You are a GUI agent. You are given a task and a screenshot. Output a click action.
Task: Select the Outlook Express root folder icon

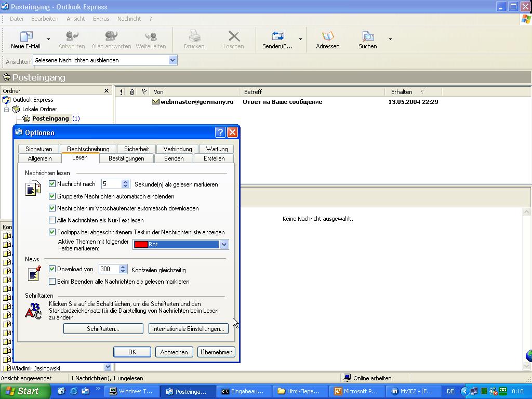pos(6,100)
